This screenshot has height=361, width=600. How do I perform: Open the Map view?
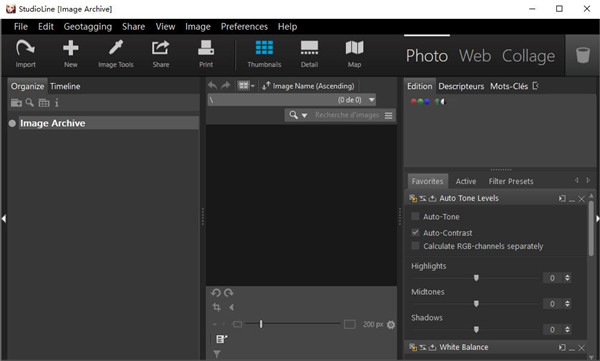(354, 54)
